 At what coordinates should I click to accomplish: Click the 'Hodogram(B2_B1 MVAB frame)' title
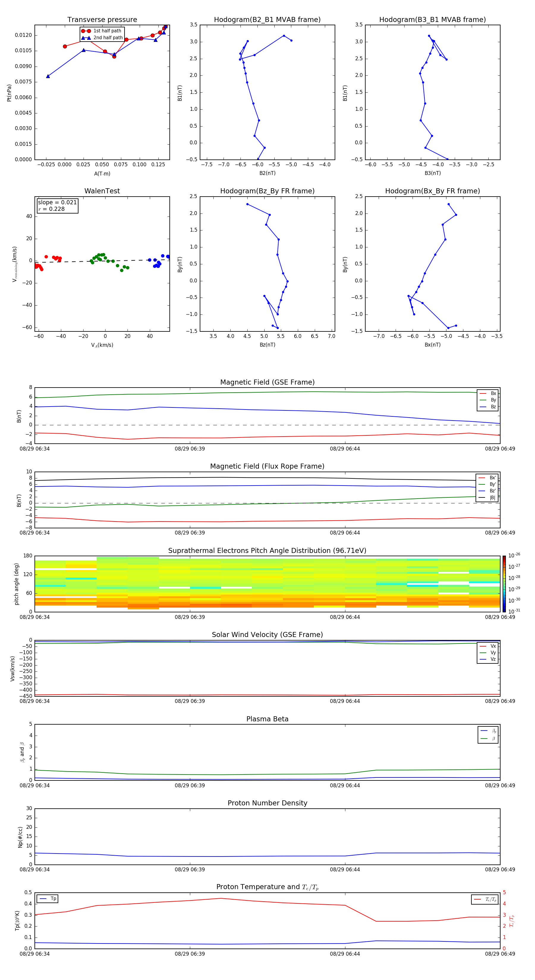click(267, 20)
